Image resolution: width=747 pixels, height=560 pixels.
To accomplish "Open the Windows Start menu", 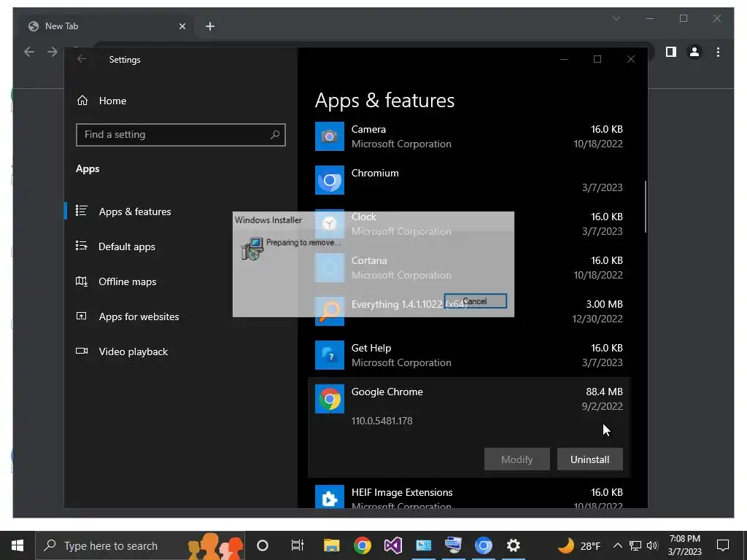I will pyautogui.click(x=18, y=545).
